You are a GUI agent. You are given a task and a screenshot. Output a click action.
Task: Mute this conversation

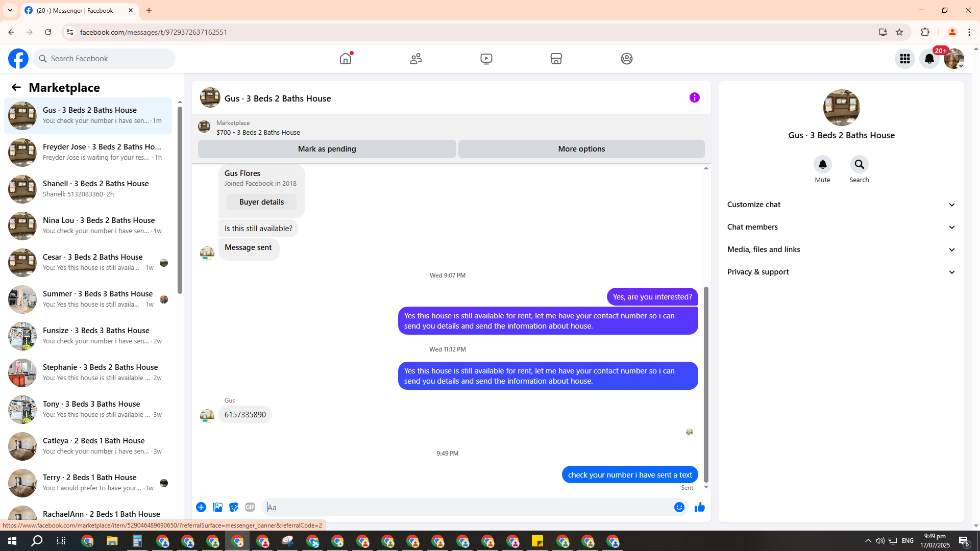(x=823, y=164)
